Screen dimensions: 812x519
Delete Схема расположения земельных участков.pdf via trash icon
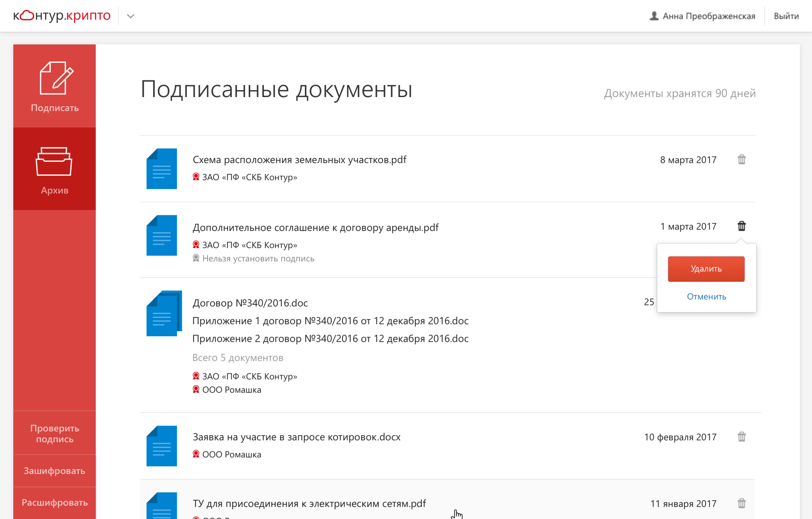point(742,160)
